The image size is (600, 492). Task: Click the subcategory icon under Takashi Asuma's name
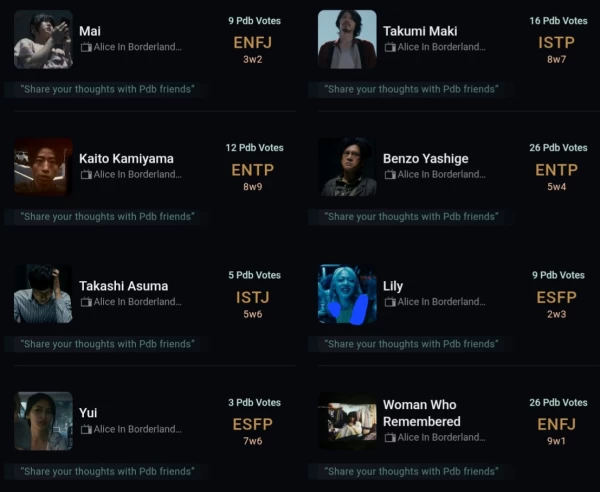pyautogui.click(x=85, y=302)
